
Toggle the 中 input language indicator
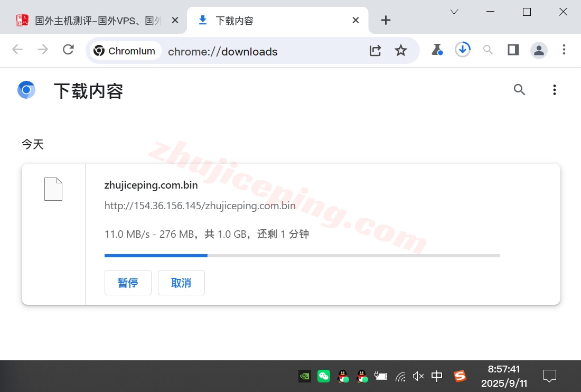[437, 376]
